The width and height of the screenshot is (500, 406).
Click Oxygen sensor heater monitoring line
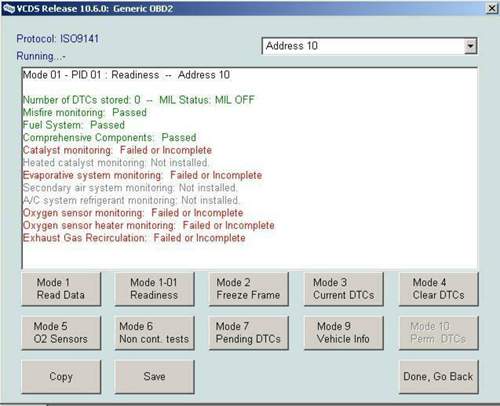[x=149, y=226]
